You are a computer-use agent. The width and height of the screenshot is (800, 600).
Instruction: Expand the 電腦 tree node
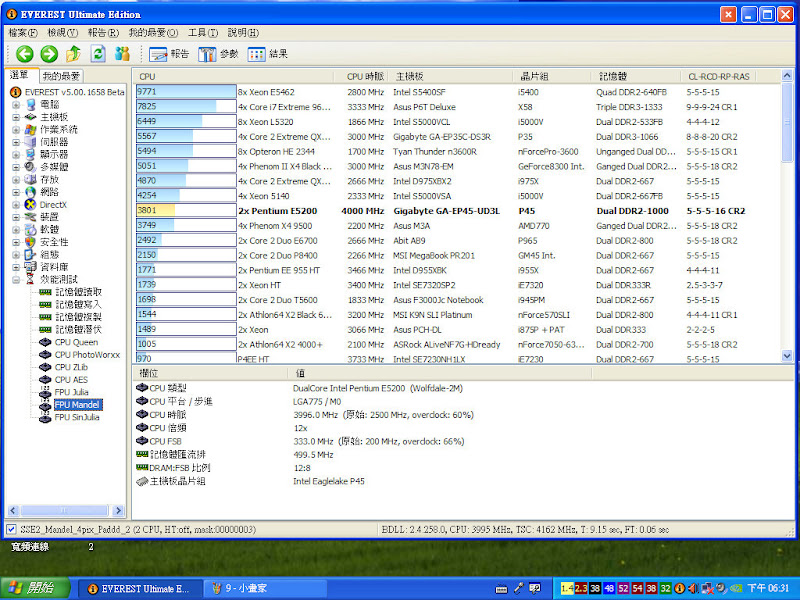click(x=16, y=105)
